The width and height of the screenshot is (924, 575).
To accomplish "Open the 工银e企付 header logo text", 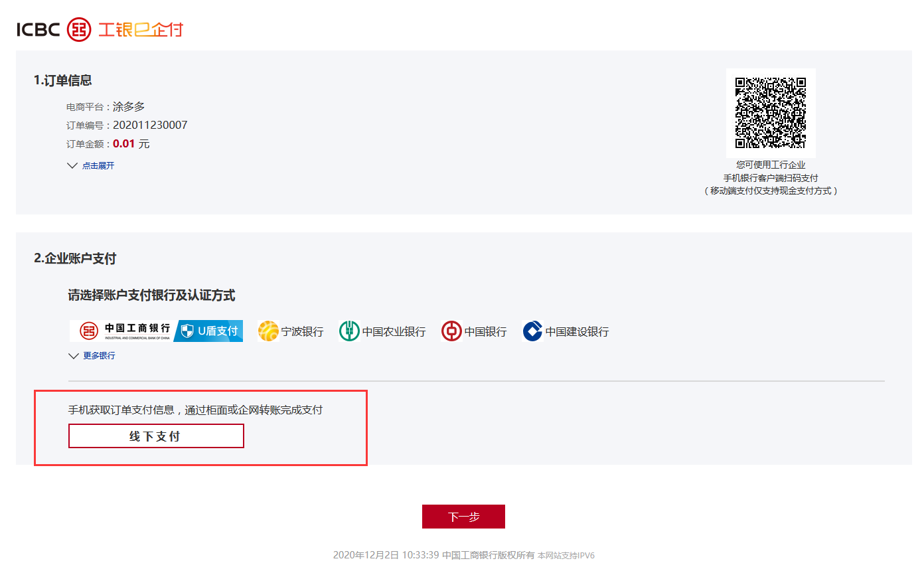I will click(140, 30).
